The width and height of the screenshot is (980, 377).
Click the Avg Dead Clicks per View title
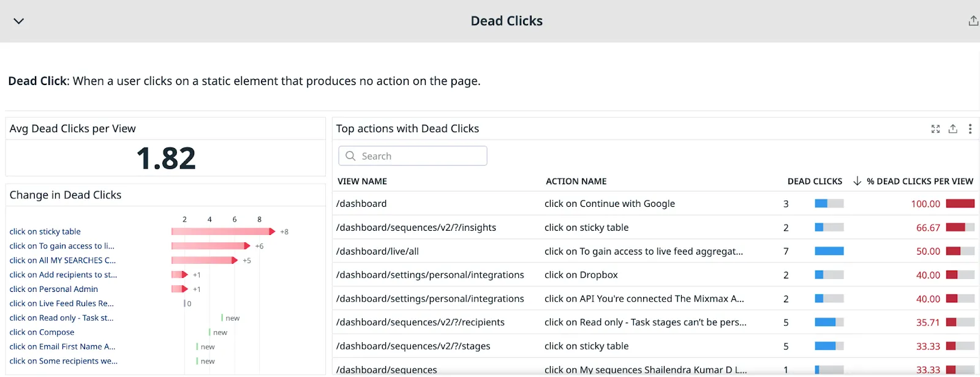click(x=73, y=129)
